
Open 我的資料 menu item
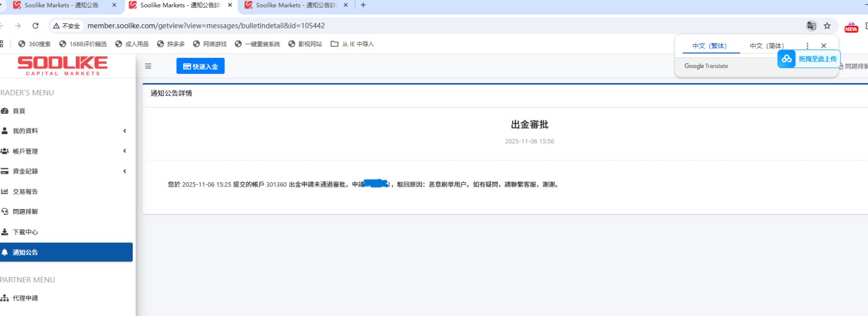coord(25,131)
